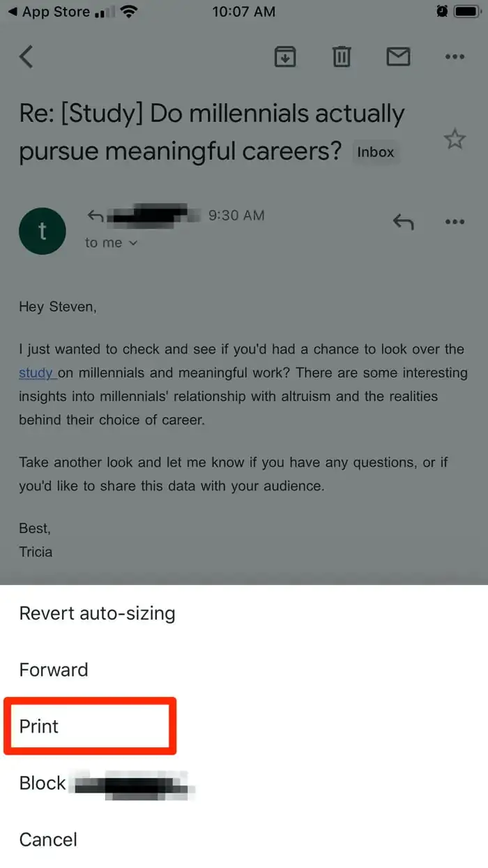
Task: Choose Forward in the action sheet
Action: [54, 670]
